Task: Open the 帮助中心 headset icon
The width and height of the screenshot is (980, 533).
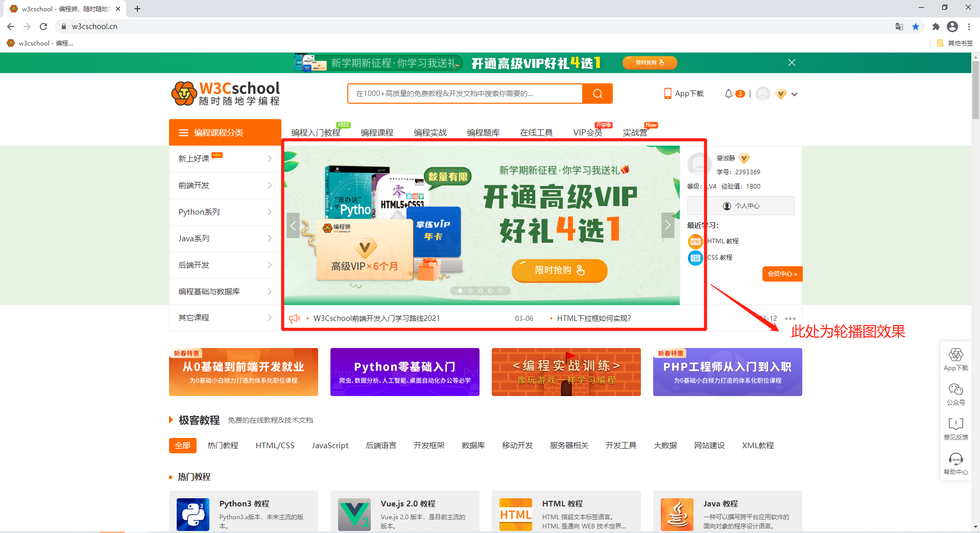Action: (955, 458)
